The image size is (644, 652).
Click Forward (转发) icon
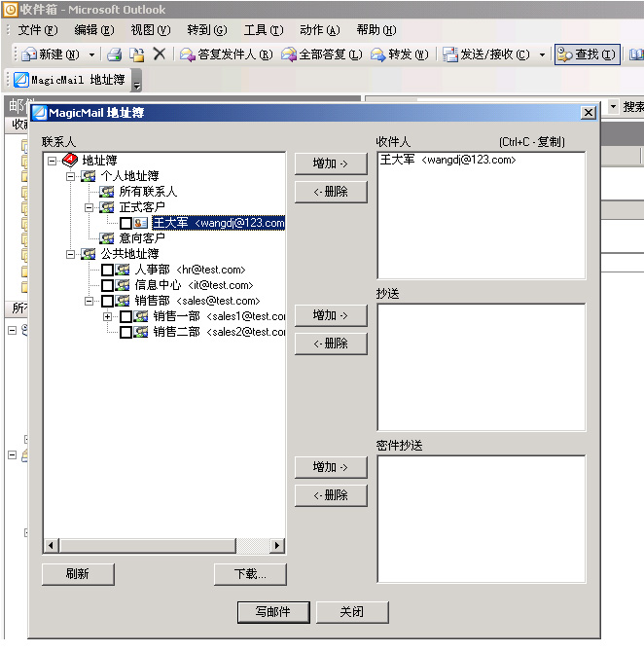[377, 54]
